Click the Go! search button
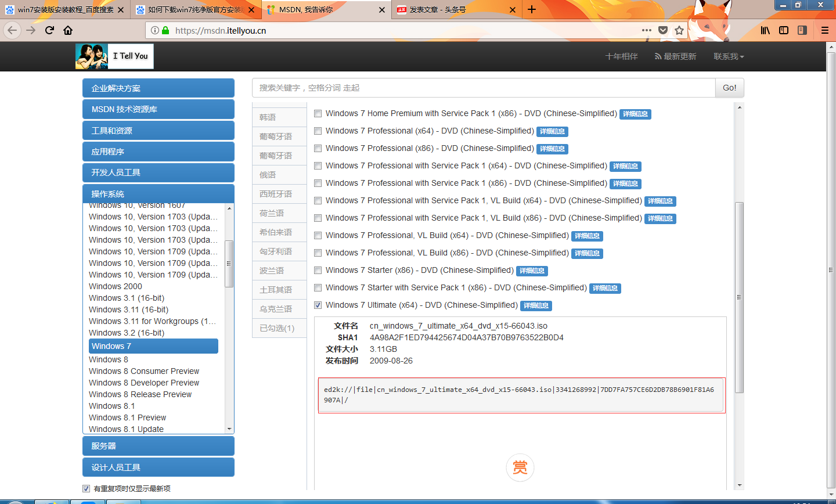This screenshot has height=504, width=836. [730, 88]
